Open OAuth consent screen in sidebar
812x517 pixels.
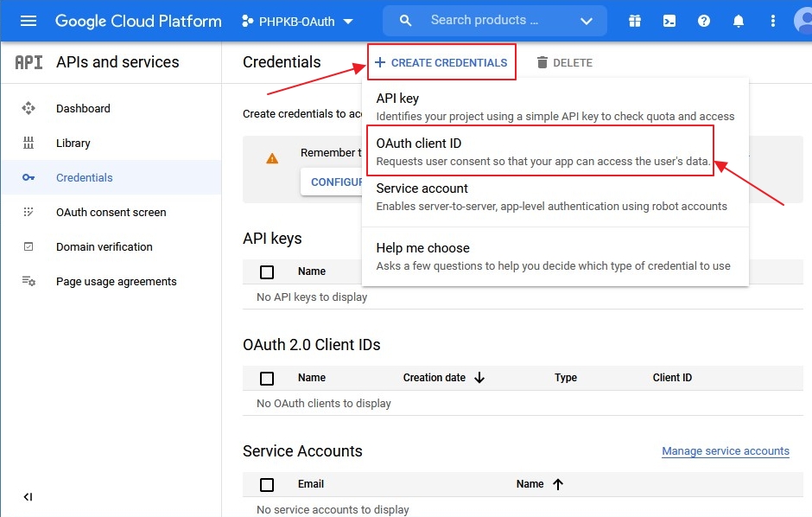click(111, 212)
